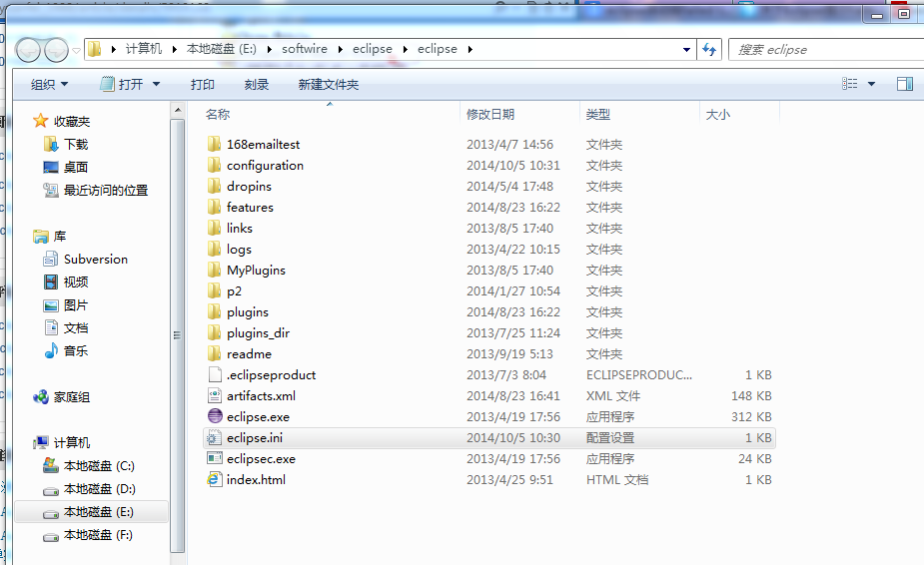This screenshot has height=565, width=924.
Task: Open 本地磁盘 (D:) drive
Action: point(100,489)
